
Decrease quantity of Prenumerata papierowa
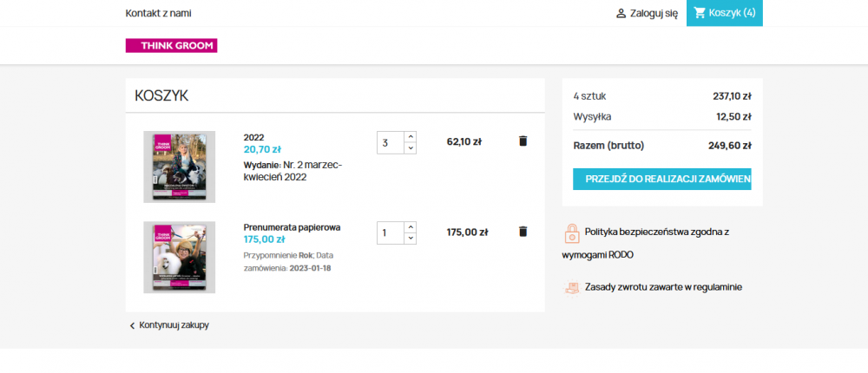click(x=411, y=239)
